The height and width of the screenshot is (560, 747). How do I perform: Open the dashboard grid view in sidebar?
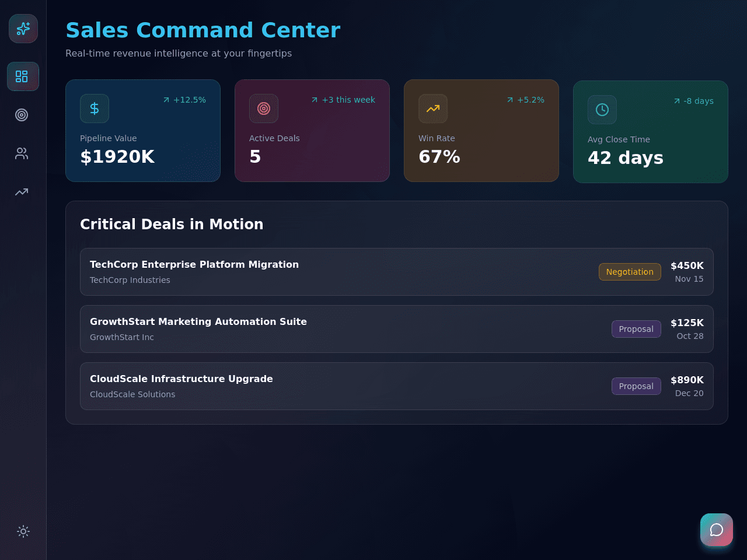tap(23, 76)
